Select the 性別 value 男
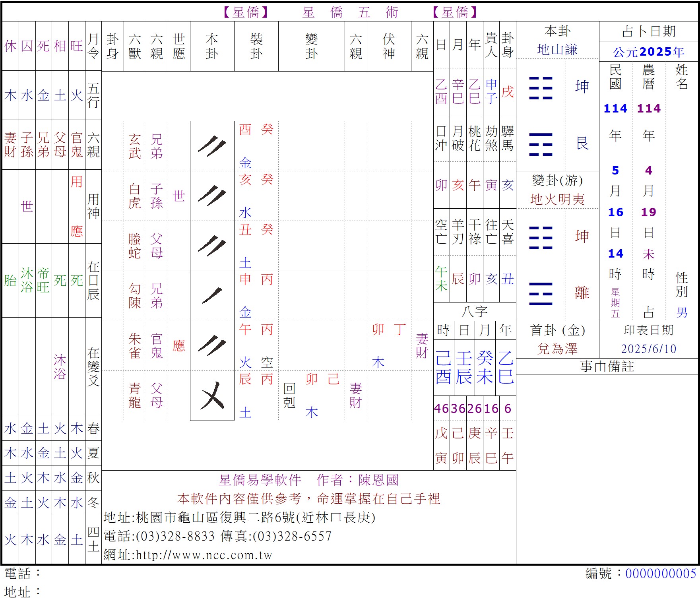 (682, 312)
